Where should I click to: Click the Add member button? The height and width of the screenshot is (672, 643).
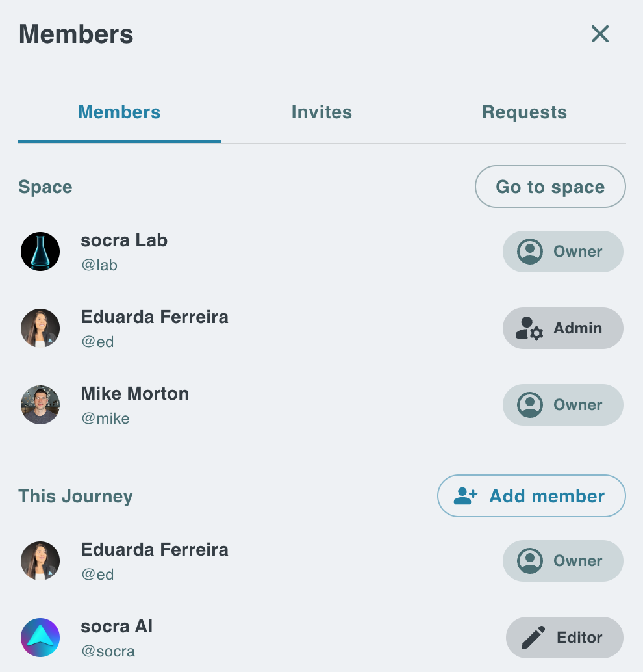tap(531, 497)
